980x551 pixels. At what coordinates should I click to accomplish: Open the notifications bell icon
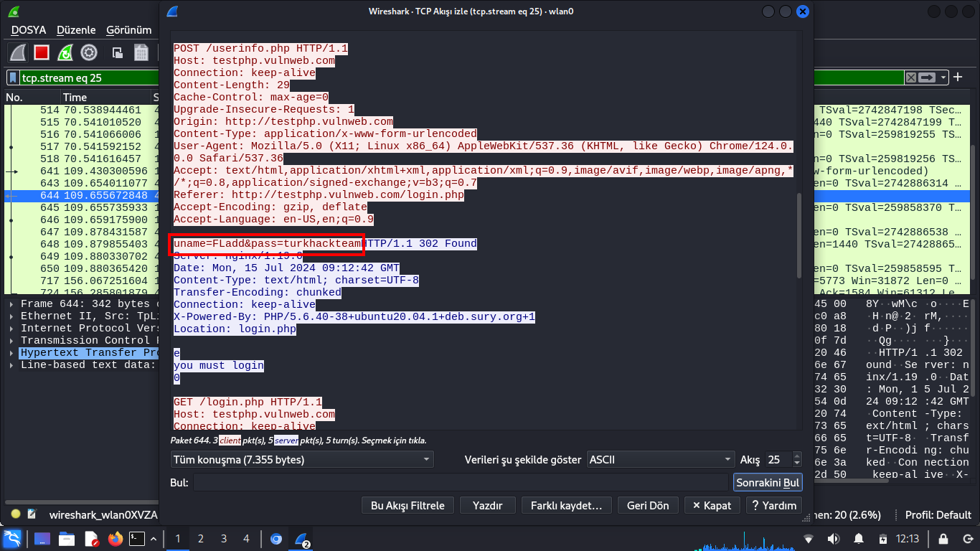pyautogui.click(x=858, y=539)
